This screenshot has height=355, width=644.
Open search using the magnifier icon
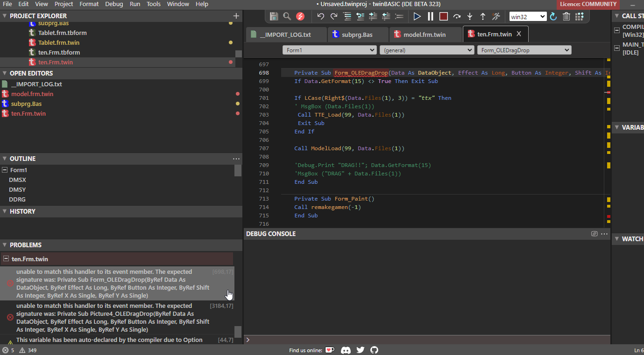tap(287, 16)
